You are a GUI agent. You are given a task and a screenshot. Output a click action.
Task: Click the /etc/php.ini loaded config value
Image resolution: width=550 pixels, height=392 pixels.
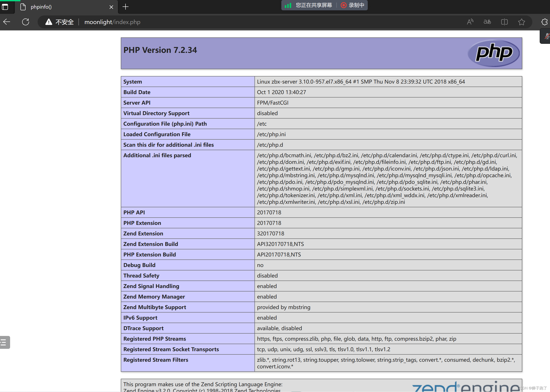(271, 134)
